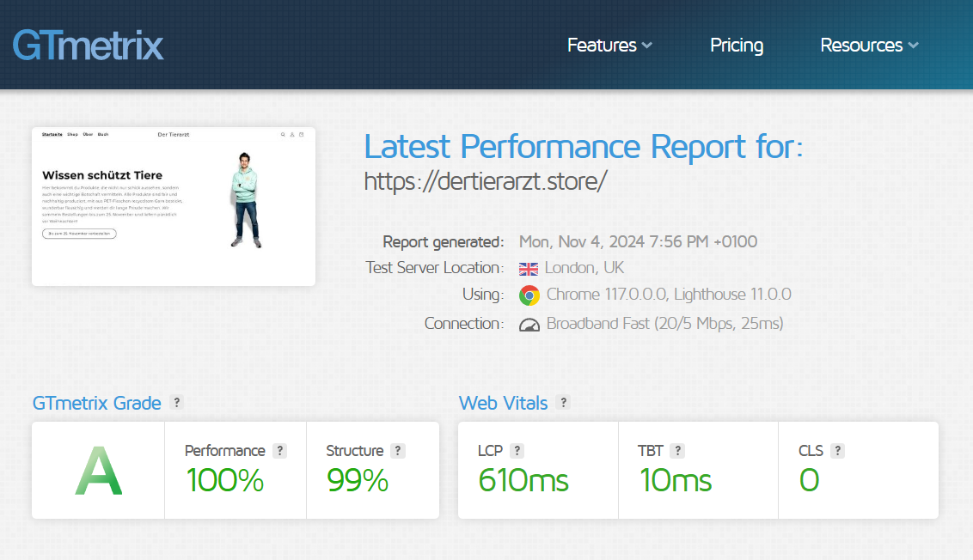Open help for GTmetrix Grade

(x=177, y=403)
